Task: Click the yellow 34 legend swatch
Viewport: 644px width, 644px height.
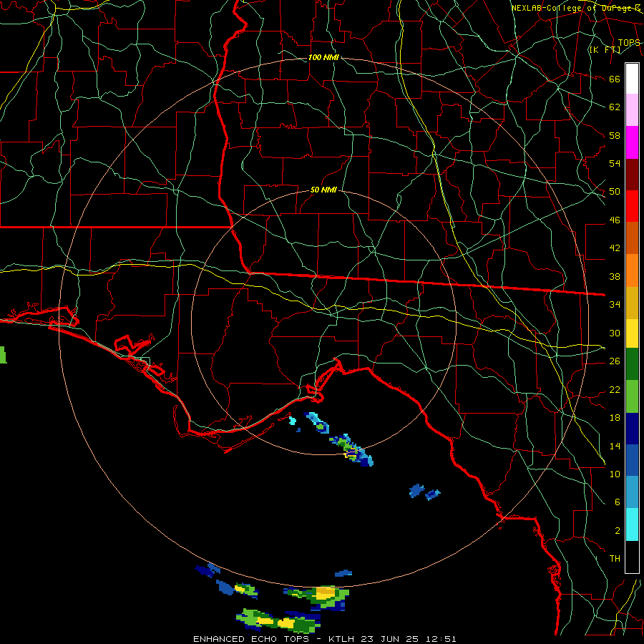Action: tap(632, 333)
